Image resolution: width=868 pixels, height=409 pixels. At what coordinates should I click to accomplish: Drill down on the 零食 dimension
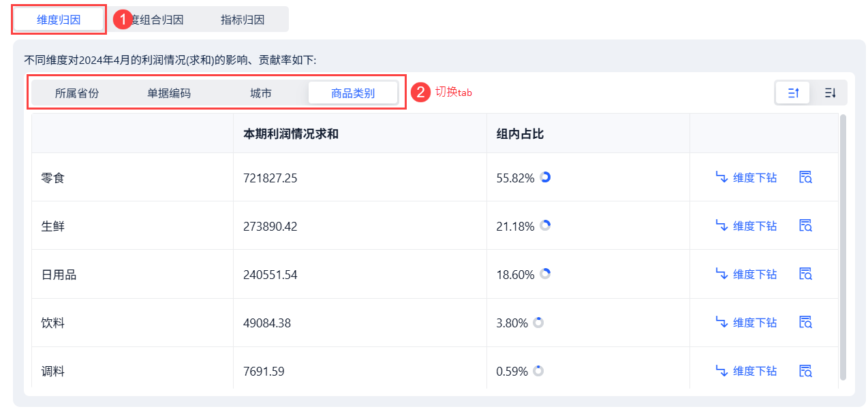[x=746, y=178]
